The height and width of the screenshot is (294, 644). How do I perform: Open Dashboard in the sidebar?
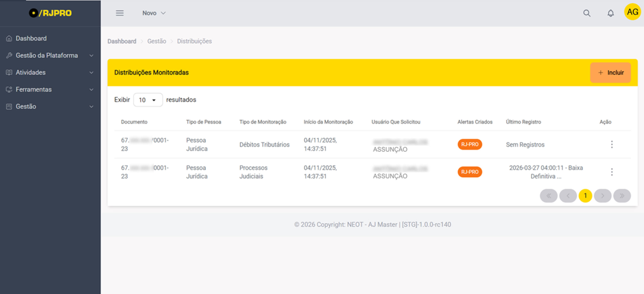point(31,39)
